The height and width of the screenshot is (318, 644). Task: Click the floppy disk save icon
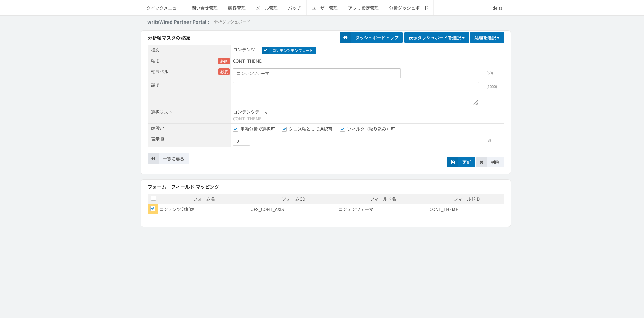tap(453, 162)
